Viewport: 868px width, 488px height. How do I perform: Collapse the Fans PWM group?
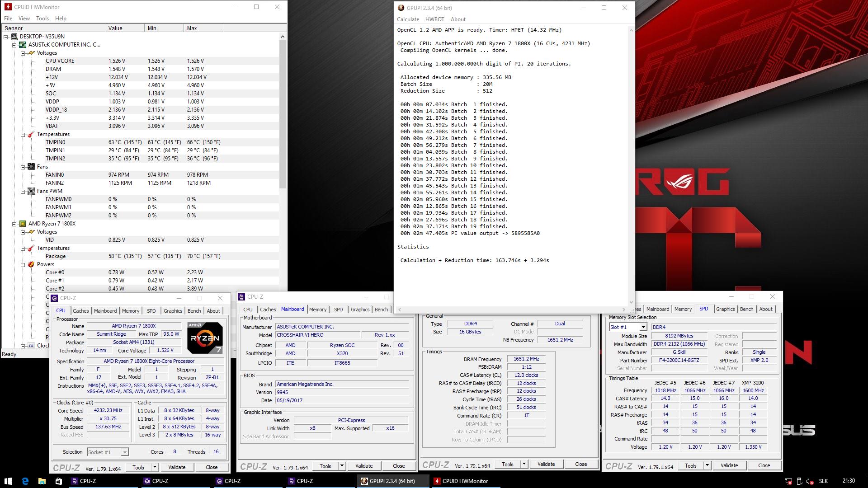click(x=23, y=191)
